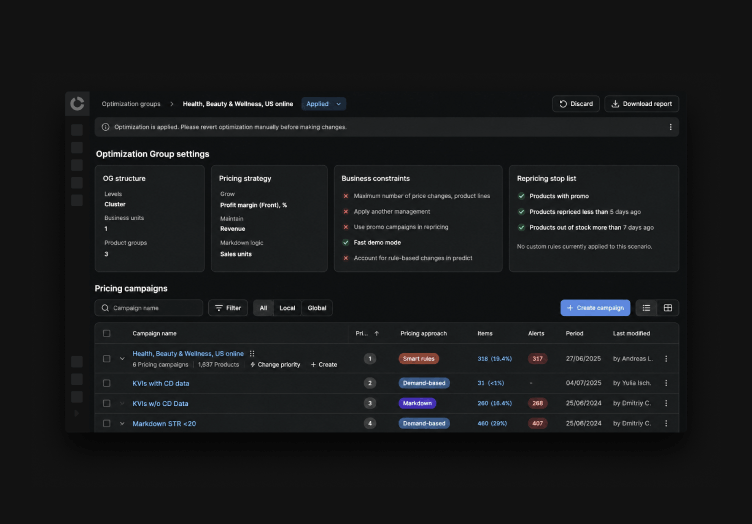This screenshot has width=752, height=524.
Task: Open KVIs w/o CD Data campaign link
Action: pos(160,404)
